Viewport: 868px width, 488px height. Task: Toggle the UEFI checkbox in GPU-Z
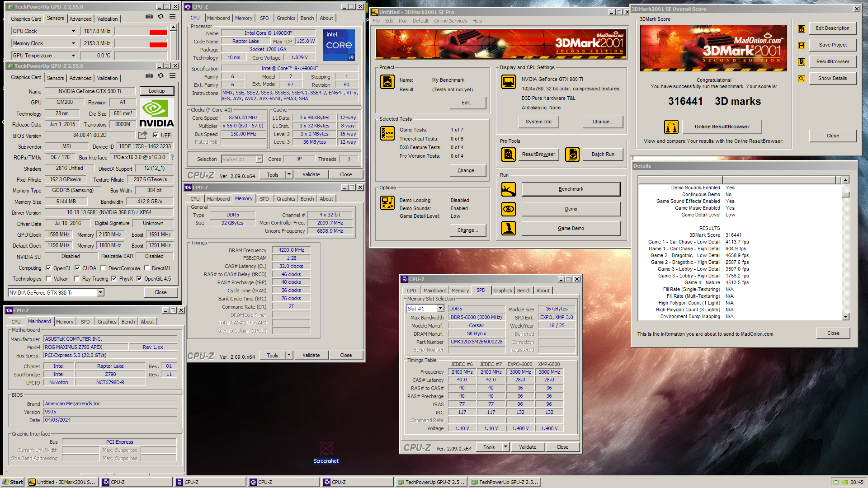pyautogui.click(x=156, y=135)
